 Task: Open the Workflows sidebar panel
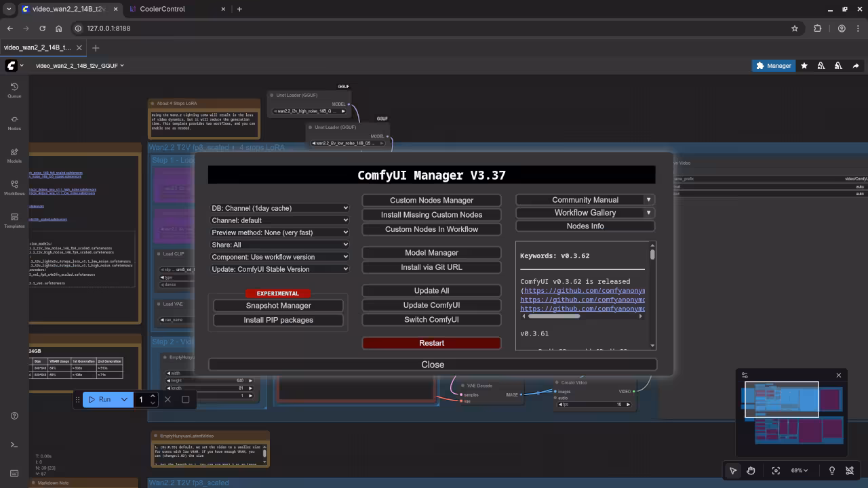pos(14,187)
